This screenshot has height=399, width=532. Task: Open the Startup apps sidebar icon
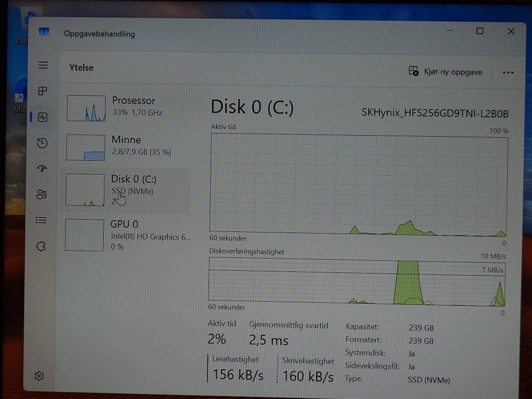click(42, 168)
